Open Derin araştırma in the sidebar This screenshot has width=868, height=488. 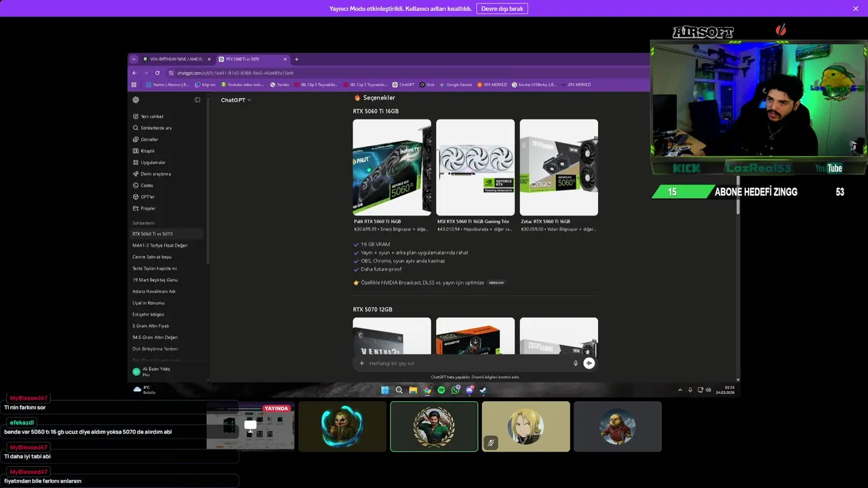point(167,174)
